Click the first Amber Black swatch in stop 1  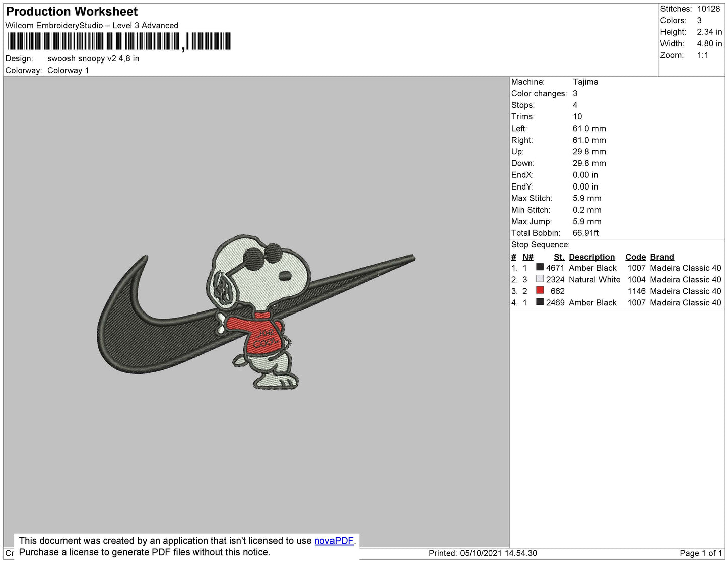540,267
